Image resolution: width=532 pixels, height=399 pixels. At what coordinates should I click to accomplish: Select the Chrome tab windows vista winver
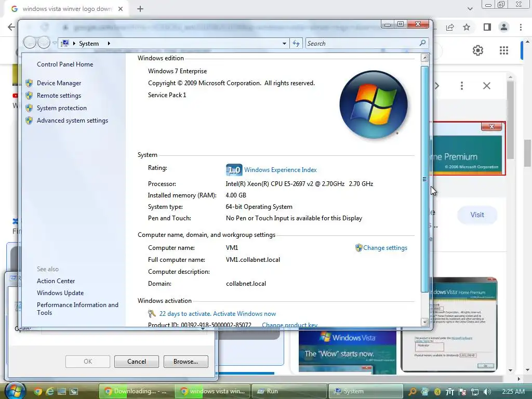(x=66, y=9)
